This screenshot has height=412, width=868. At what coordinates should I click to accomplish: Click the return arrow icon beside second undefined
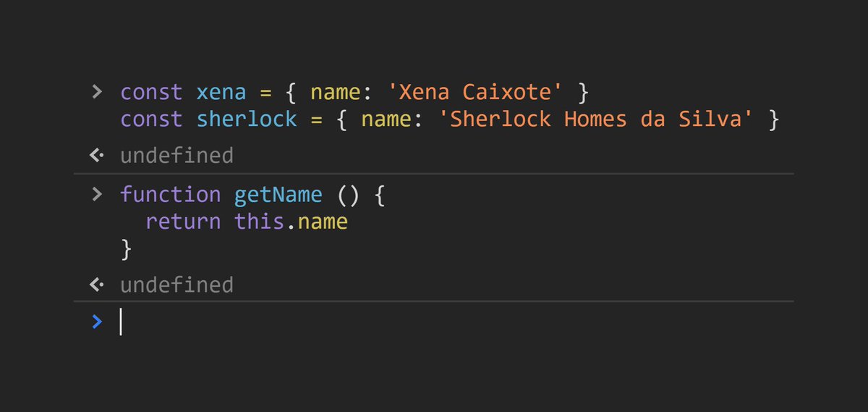(x=97, y=285)
